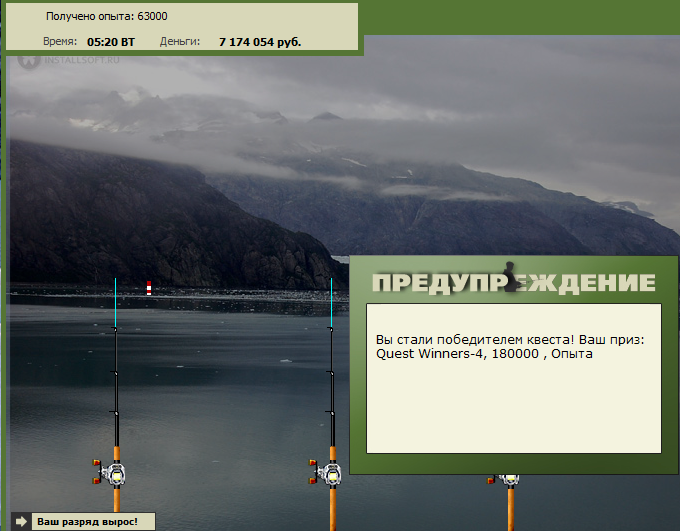Select the reel on the middle fishing rod
680x531 pixels.
tap(326, 473)
